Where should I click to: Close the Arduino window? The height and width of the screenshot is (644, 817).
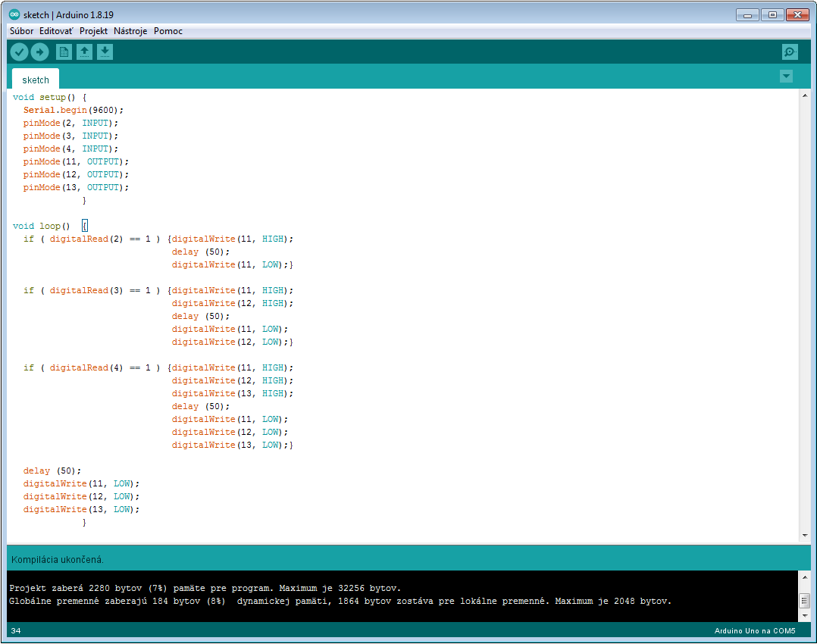pyautogui.click(x=797, y=15)
